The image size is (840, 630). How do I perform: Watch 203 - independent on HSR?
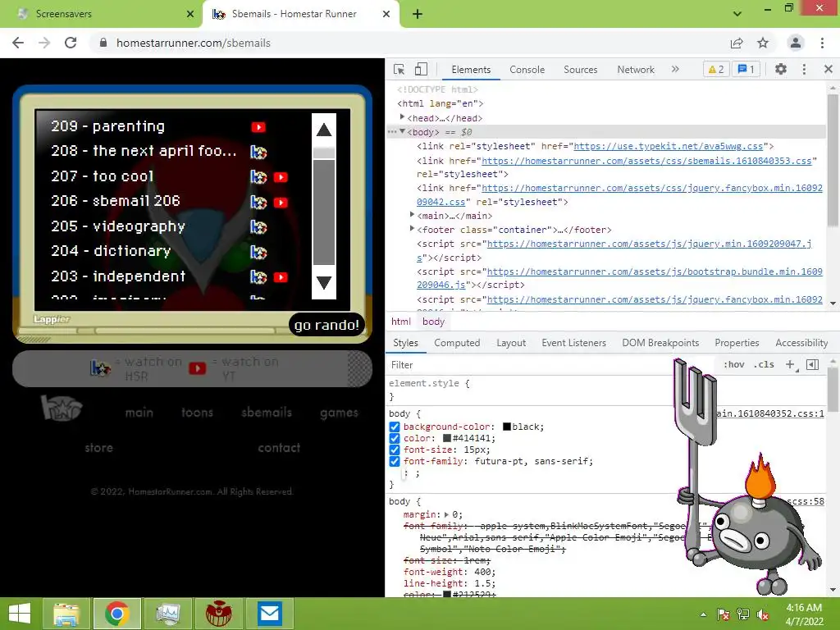[258, 277]
